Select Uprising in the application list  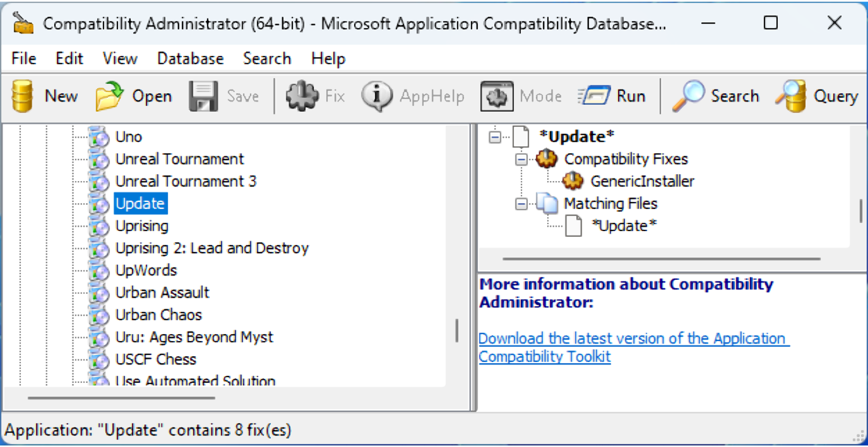[x=142, y=226]
